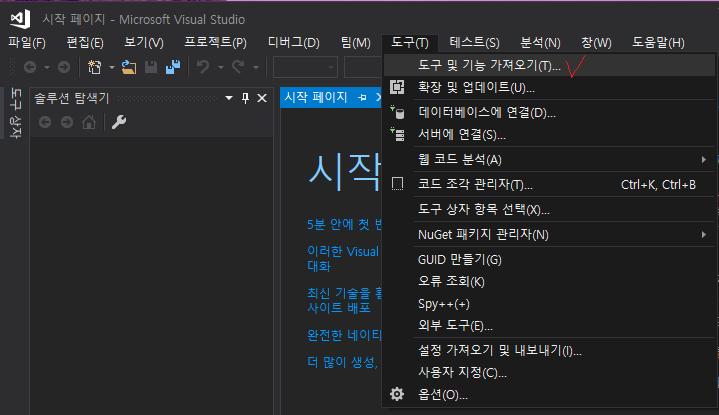Open the 팀(M) menu
The height and width of the screenshot is (415, 719).
click(355, 43)
